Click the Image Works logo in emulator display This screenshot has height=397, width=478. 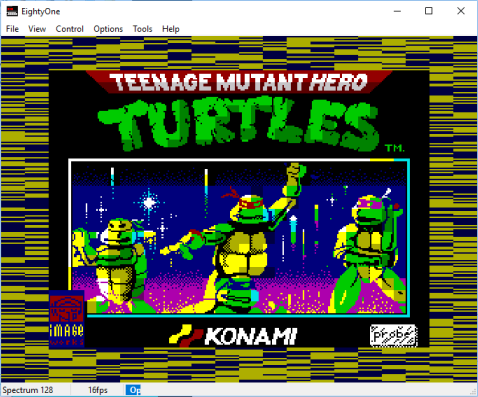click(x=67, y=319)
